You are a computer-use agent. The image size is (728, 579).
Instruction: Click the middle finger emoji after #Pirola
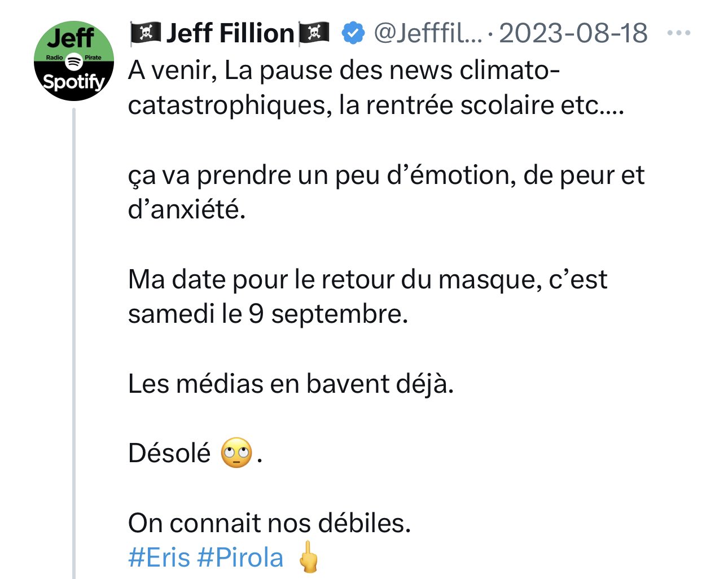309,557
